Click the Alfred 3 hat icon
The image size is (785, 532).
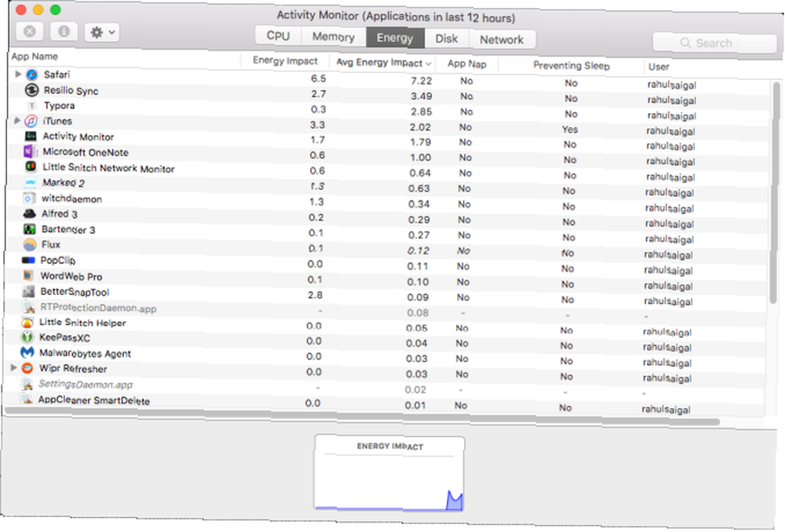click(x=30, y=213)
